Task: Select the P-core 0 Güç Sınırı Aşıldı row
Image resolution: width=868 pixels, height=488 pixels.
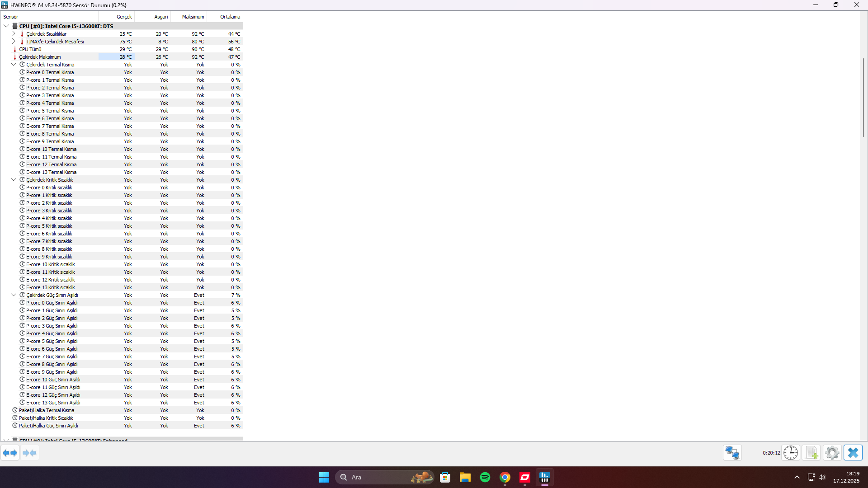Action: pyautogui.click(x=122, y=303)
